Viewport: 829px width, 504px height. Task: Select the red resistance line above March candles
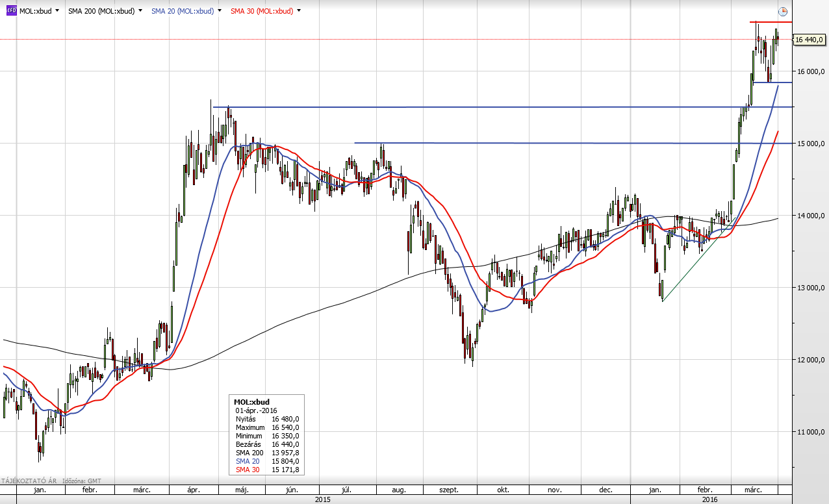tap(771, 23)
